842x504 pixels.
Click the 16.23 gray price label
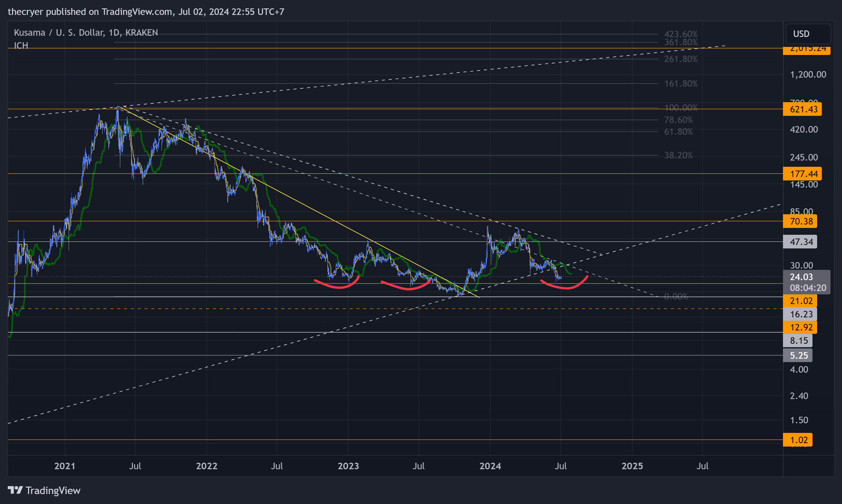pos(799,314)
